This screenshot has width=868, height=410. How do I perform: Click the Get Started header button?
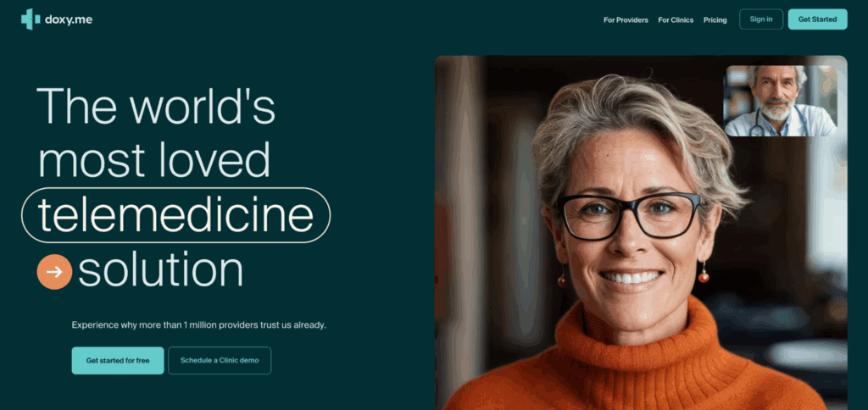pos(817,19)
